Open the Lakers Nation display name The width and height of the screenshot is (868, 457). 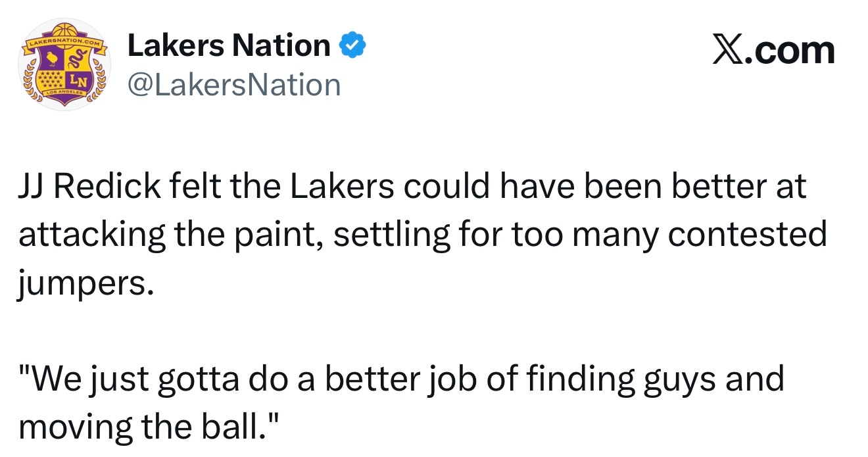(x=228, y=45)
